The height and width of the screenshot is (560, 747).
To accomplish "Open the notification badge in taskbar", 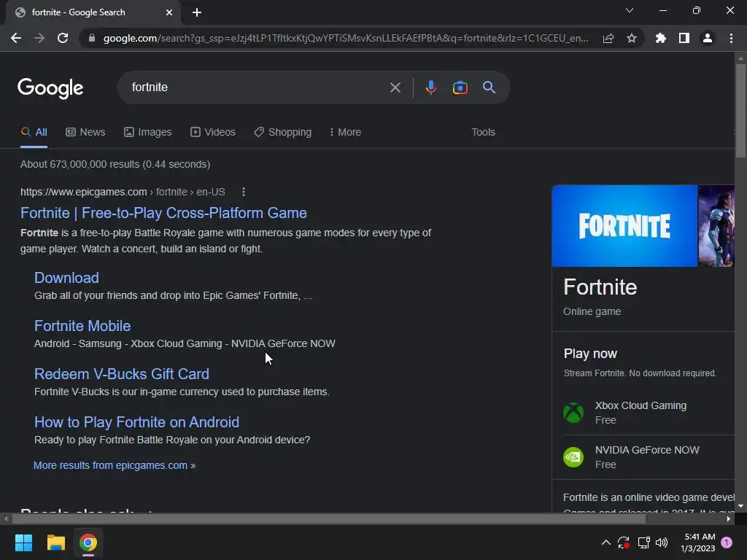I will pos(727,542).
